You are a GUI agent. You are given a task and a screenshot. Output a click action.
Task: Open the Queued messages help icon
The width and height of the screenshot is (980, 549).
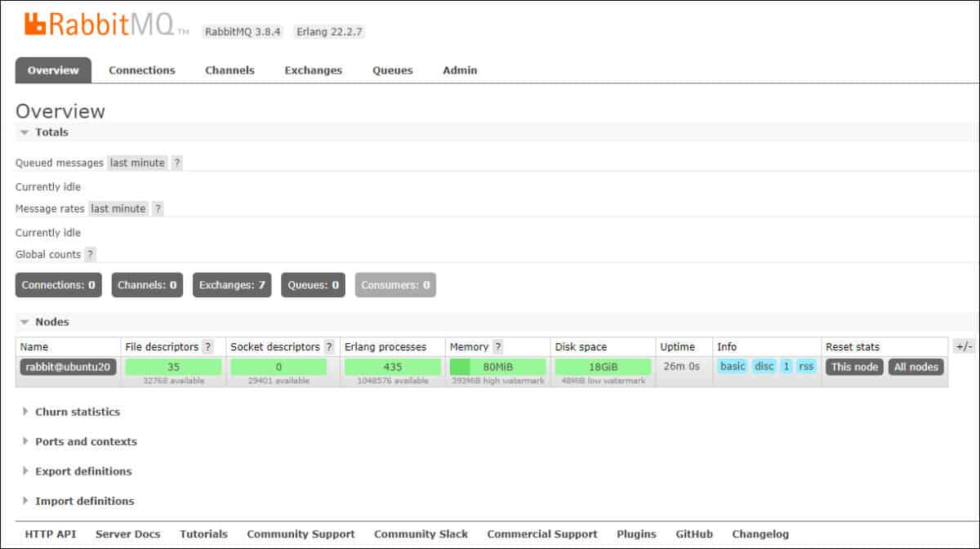click(177, 163)
